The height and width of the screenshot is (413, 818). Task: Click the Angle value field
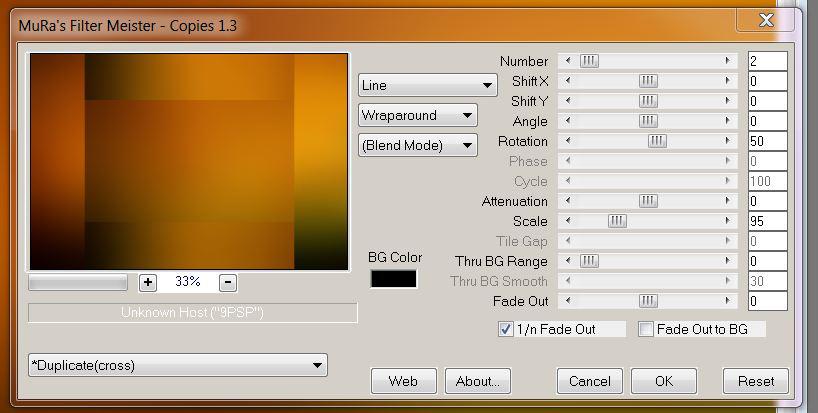[x=767, y=121]
